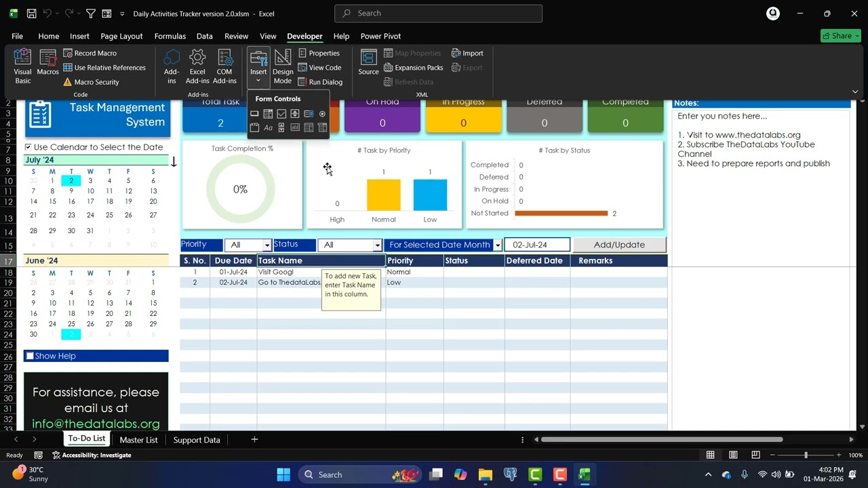
Task: Insert a Button form control
Action: click(x=254, y=114)
